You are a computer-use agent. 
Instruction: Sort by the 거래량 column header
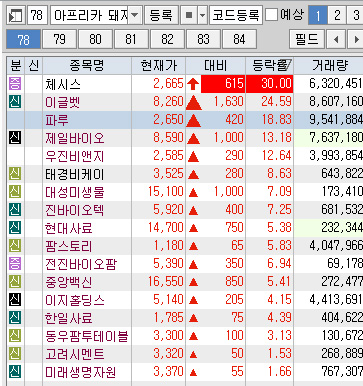[x=329, y=66]
